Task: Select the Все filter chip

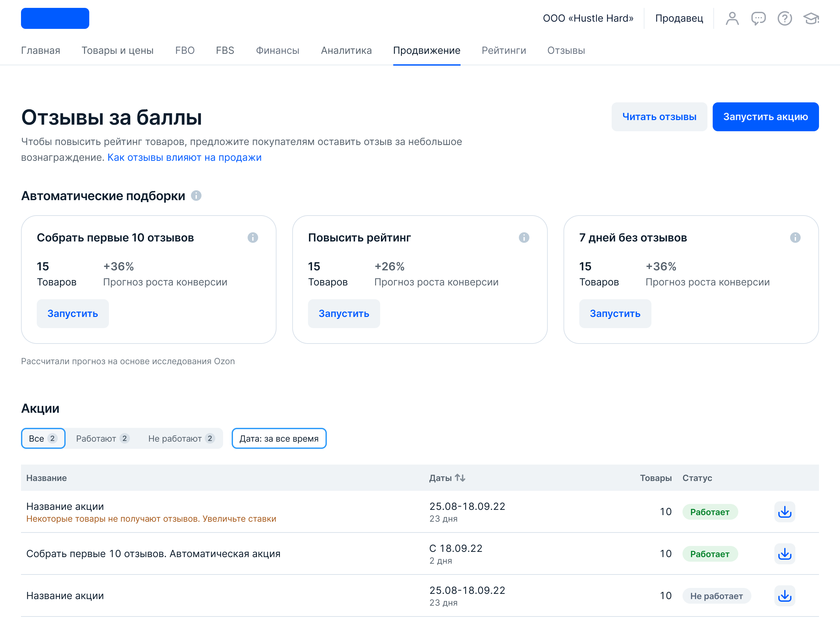Action: (x=43, y=438)
